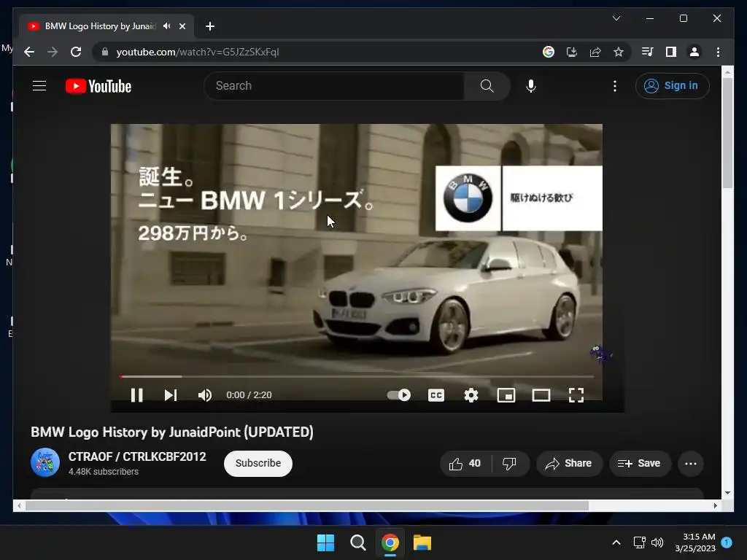Screen dimensions: 747x560
Task: View site information lock icon
Action: point(105,52)
